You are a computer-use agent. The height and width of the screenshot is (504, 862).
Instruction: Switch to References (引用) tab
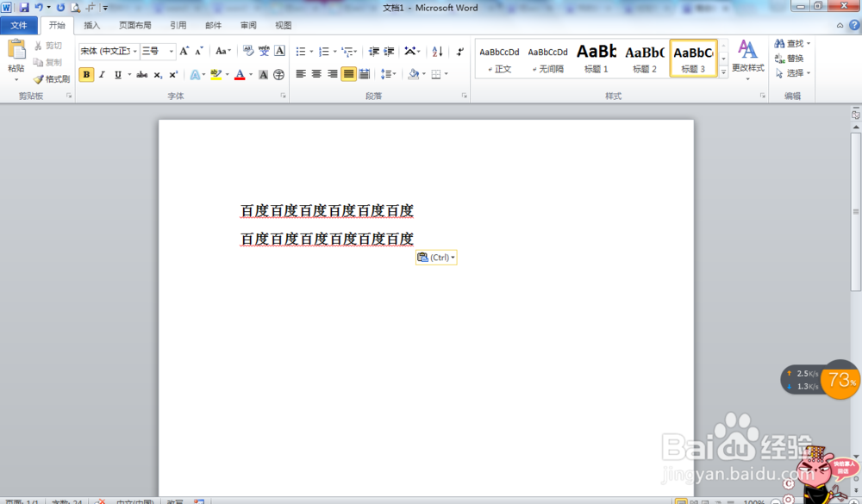[178, 25]
